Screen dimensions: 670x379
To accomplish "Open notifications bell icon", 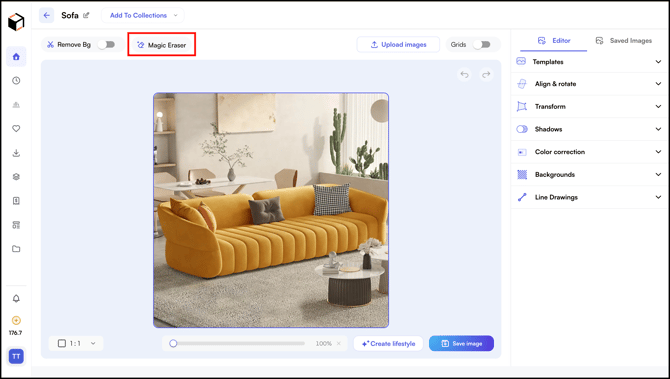I will (16, 298).
